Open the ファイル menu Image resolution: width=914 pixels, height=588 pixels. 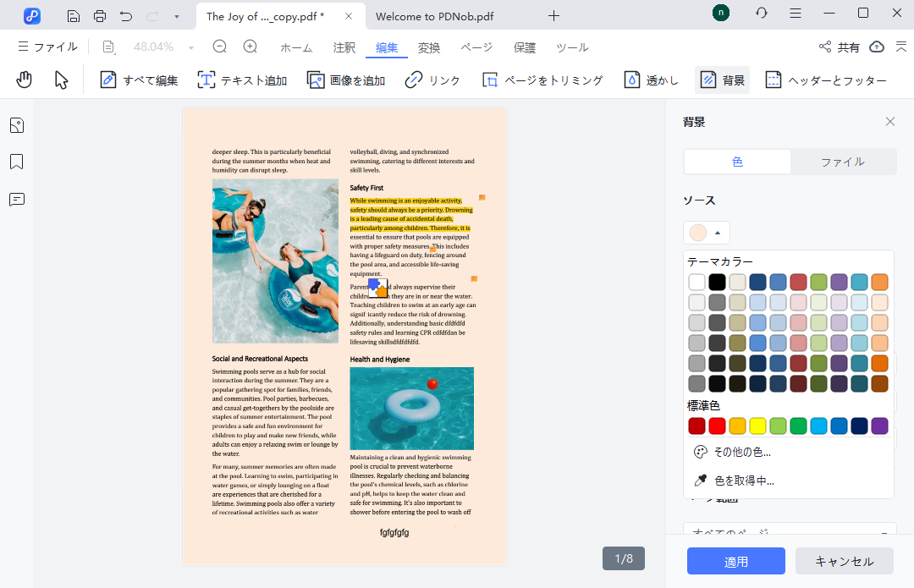47,47
